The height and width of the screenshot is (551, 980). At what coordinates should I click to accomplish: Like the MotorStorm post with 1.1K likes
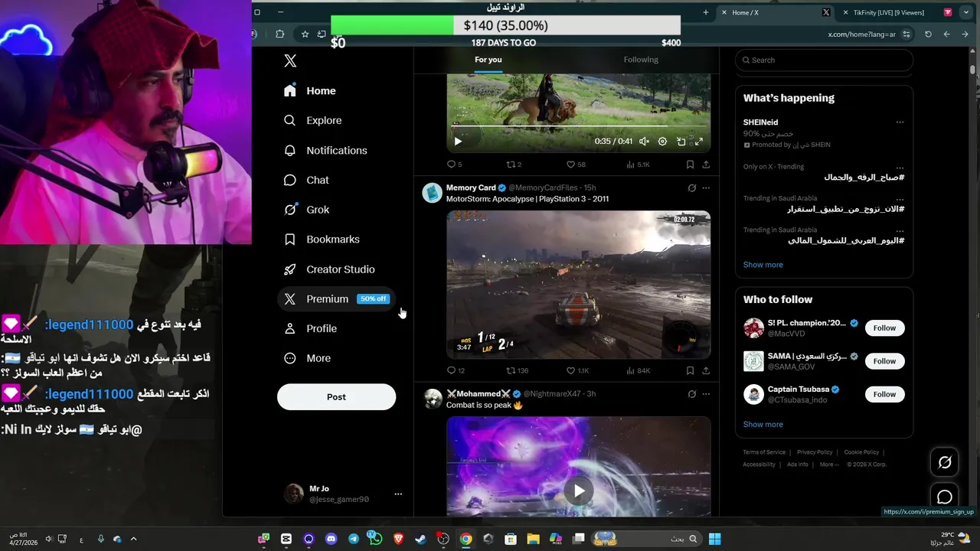[577, 370]
